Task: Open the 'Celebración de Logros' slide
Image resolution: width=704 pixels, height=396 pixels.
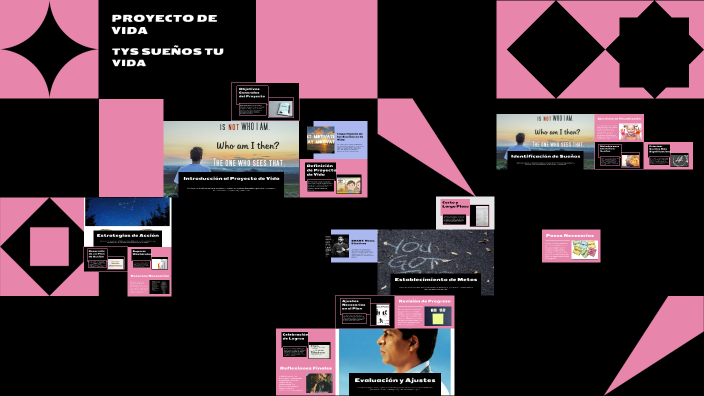Action: coord(306,345)
